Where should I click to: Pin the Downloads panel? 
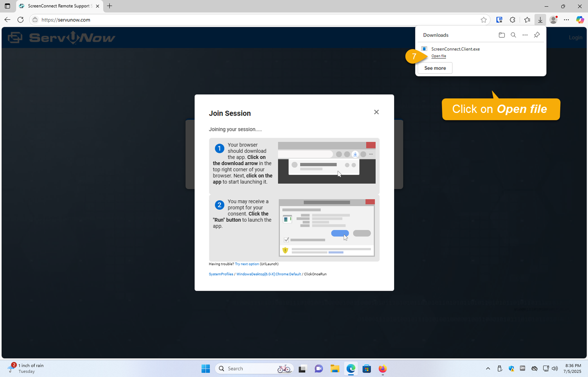[x=537, y=35]
